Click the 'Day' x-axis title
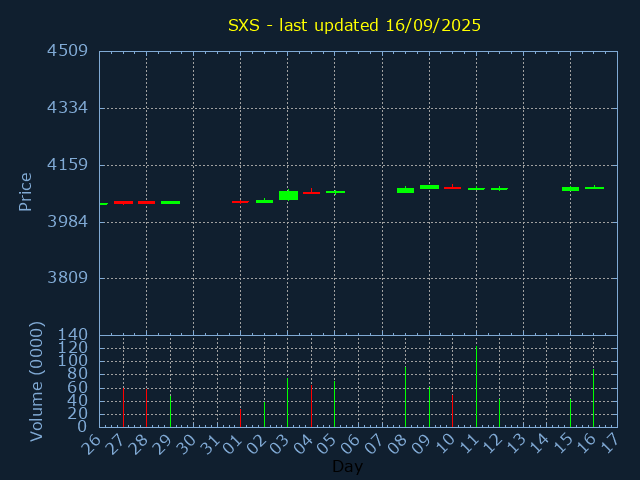This screenshot has height=480, width=640. pos(347,466)
